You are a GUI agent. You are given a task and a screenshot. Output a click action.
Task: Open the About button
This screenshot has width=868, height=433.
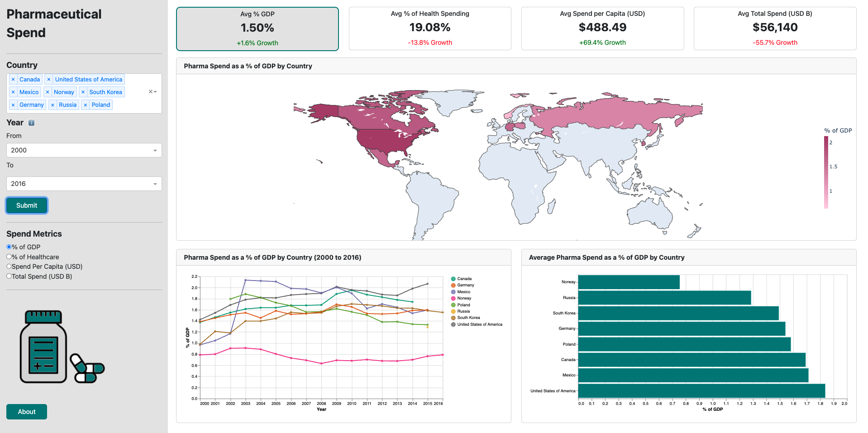click(x=27, y=412)
